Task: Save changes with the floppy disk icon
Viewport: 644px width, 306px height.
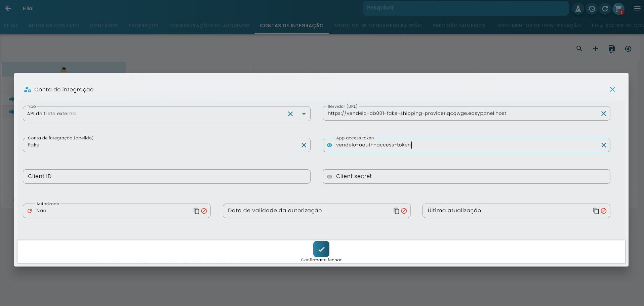Action: [611, 49]
